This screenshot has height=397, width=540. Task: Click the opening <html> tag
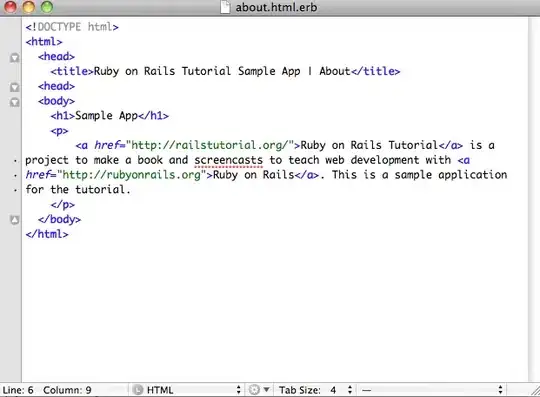coord(44,42)
